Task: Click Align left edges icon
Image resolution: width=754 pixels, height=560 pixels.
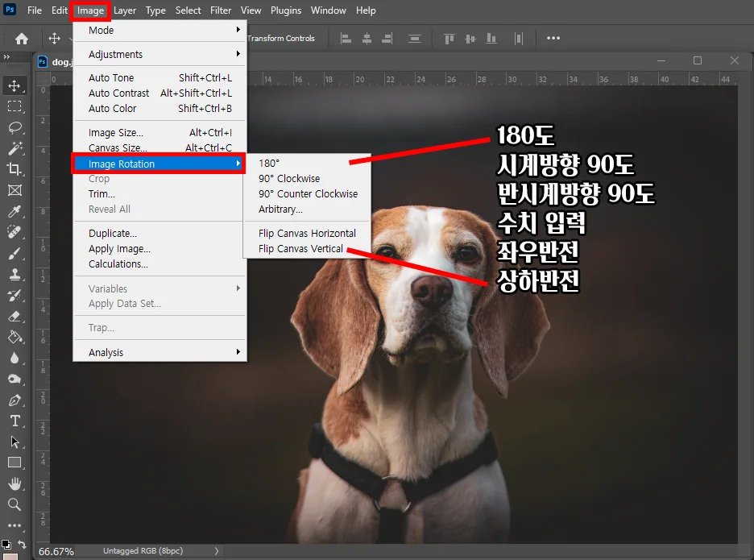Action: click(346, 38)
